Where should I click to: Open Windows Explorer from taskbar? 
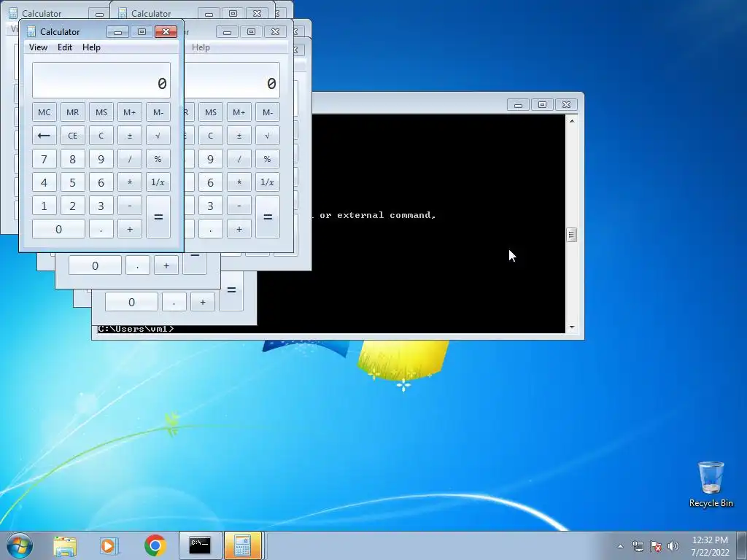tap(65, 545)
